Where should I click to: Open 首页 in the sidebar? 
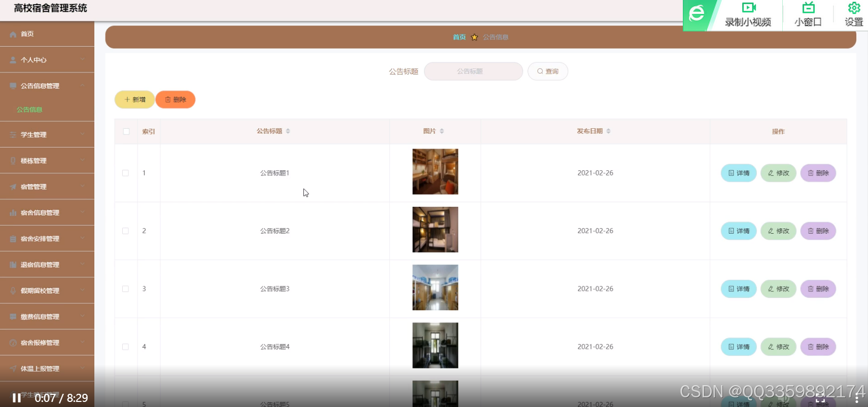[x=47, y=34]
